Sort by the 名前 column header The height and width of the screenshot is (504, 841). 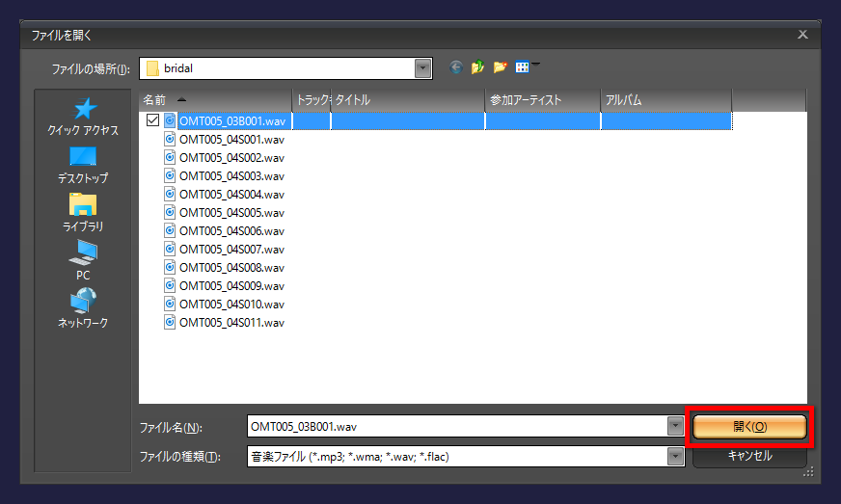pos(215,100)
